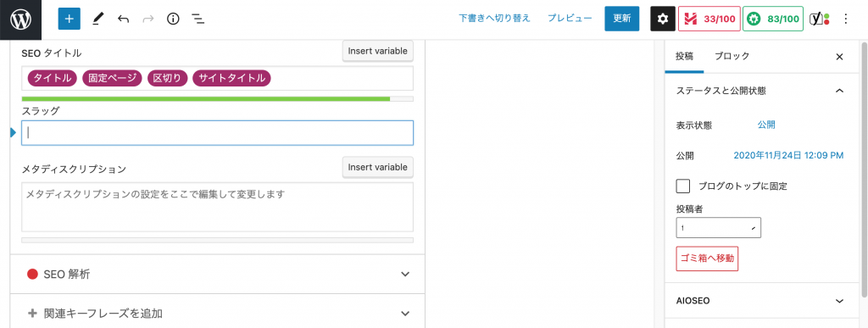868x328 pixels.
Task: Expand the AIOSEO sidebar panel
Action: (x=760, y=301)
